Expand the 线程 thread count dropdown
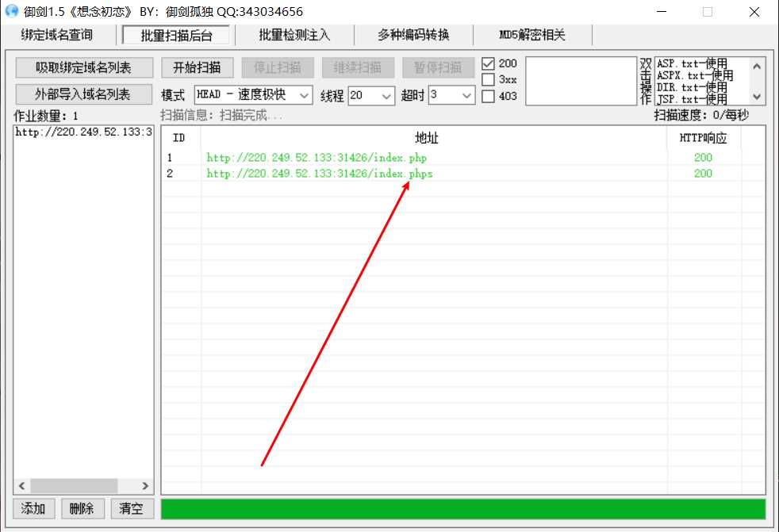This screenshot has width=779, height=532. click(371, 95)
